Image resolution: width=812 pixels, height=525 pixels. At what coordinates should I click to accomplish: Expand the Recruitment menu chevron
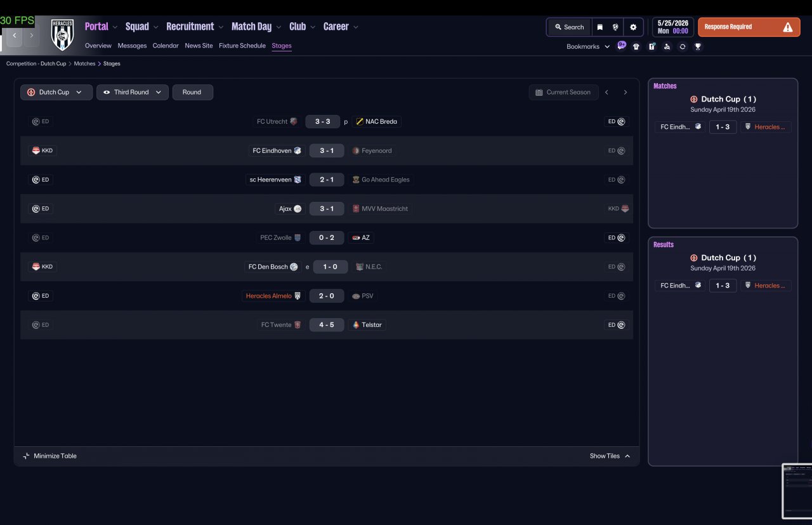pos(221,27)
